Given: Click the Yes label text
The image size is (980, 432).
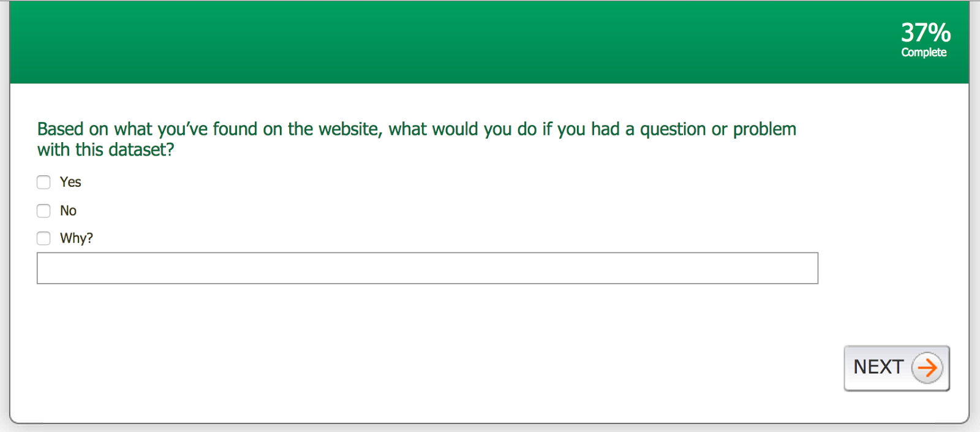Looking at the screenshot, I should 70,182.
